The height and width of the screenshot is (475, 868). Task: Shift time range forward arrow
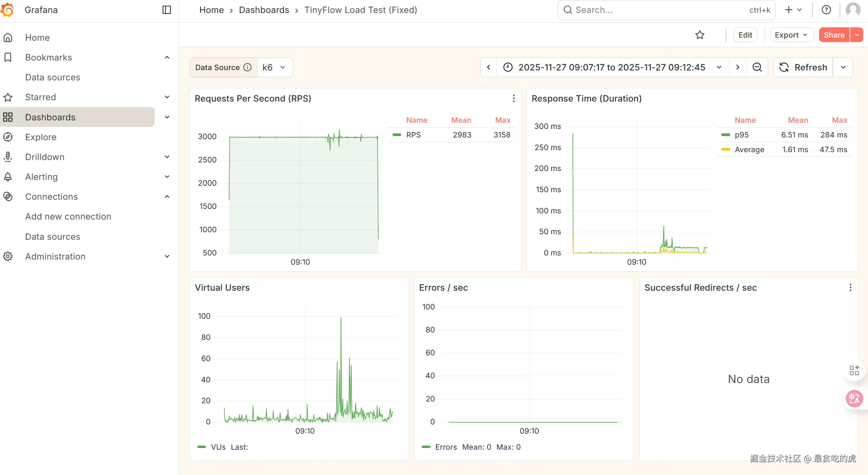[x=738, y=67]
